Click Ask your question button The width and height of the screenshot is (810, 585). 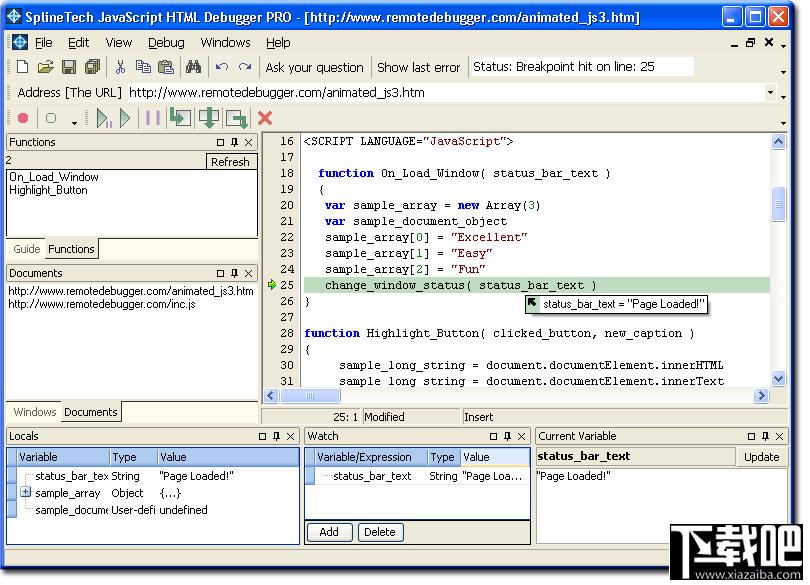point(315,67)
